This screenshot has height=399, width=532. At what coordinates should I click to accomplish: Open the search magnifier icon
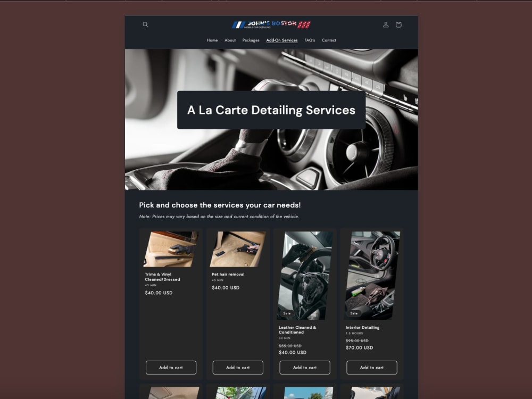coord(145,24)
